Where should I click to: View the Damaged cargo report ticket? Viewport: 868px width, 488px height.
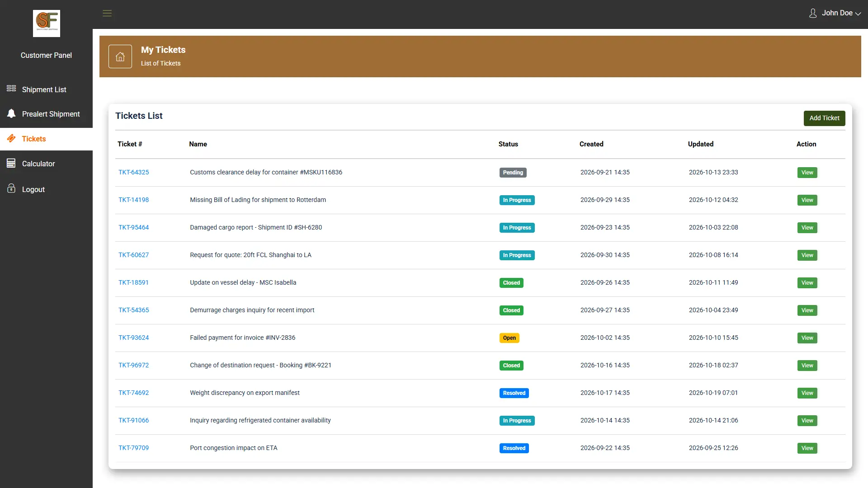[807, 228]
